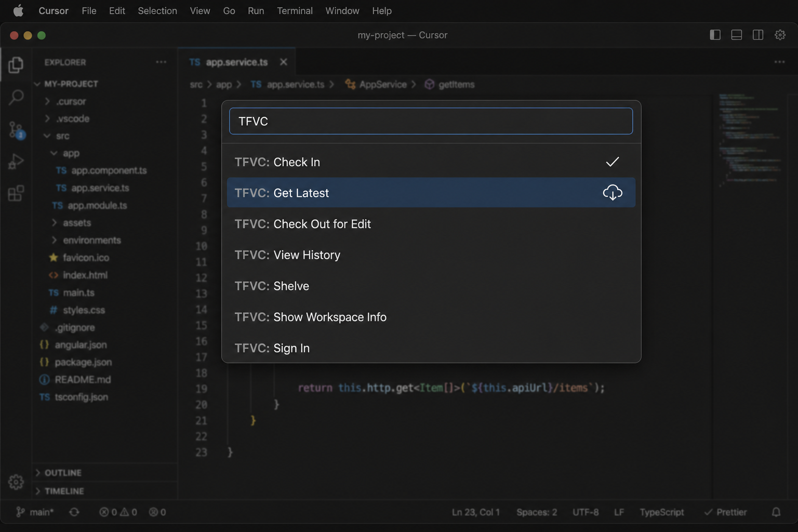Open the Selection menu
Screen dimensions: 798x532
pos(157,10)
